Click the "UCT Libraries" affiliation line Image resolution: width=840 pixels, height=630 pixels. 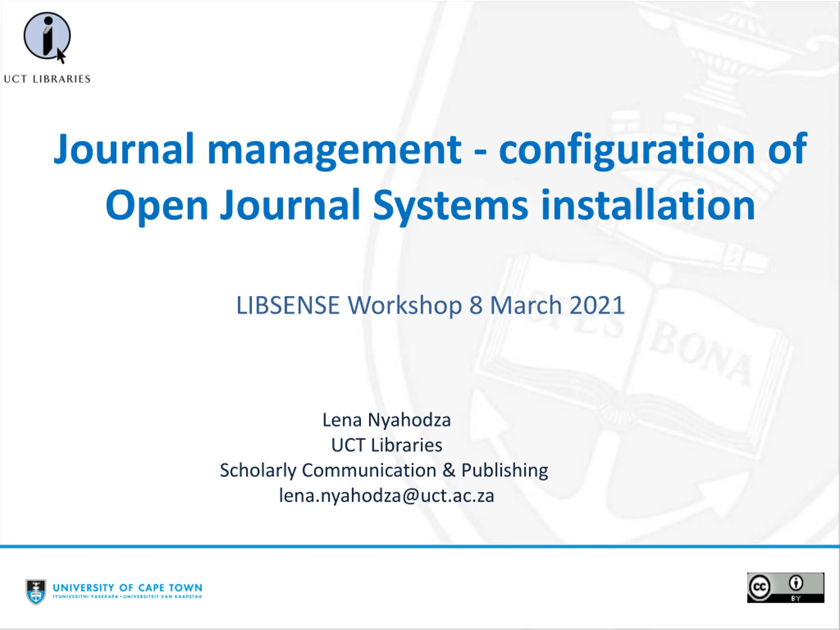click(x=387, y=445)
